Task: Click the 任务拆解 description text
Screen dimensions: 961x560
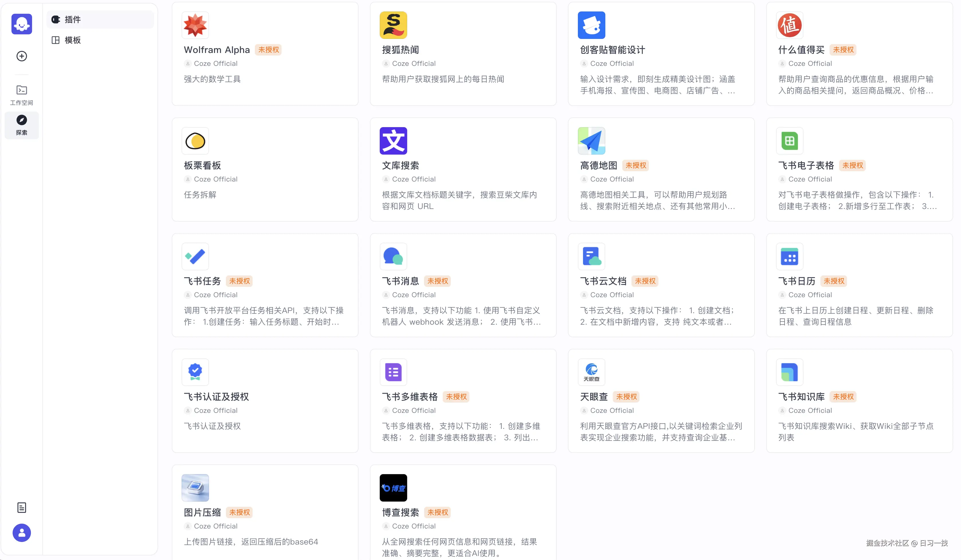Action: pos(200,195)
